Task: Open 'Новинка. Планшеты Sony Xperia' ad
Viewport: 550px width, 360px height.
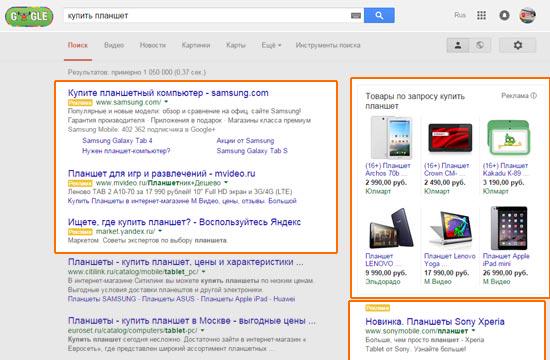Action: click(435, 322)
